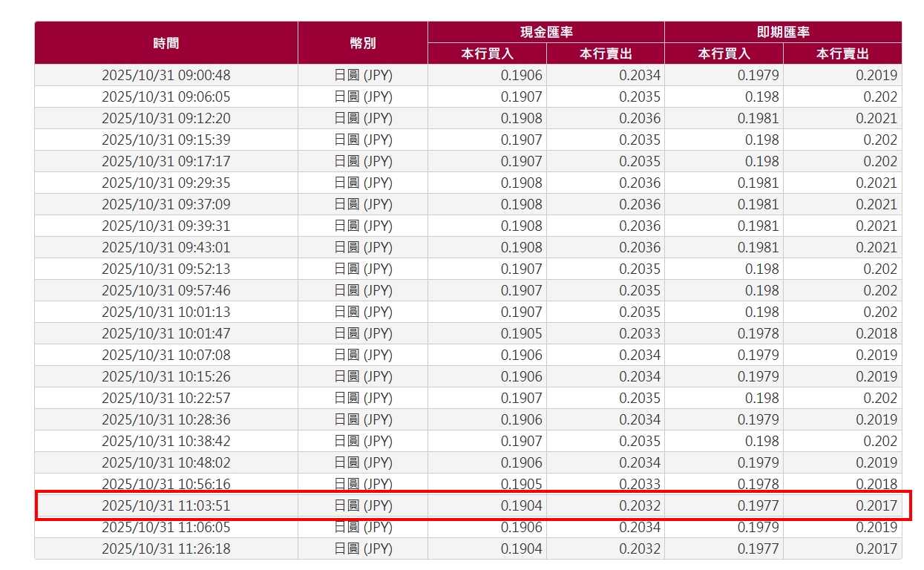Select the 現金匯率 header cell
The height and width of the screenshot is (570, 924).
546,32
